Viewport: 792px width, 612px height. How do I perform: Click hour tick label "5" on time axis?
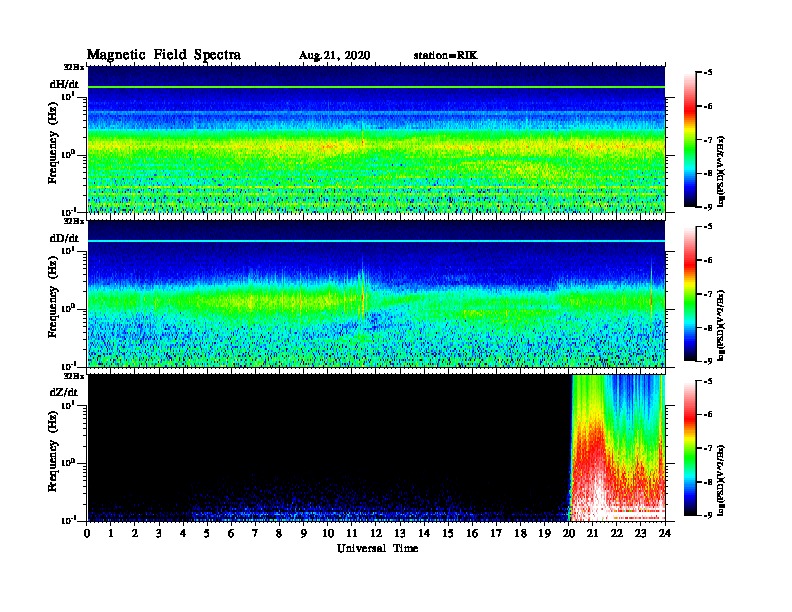coord(207,533)
